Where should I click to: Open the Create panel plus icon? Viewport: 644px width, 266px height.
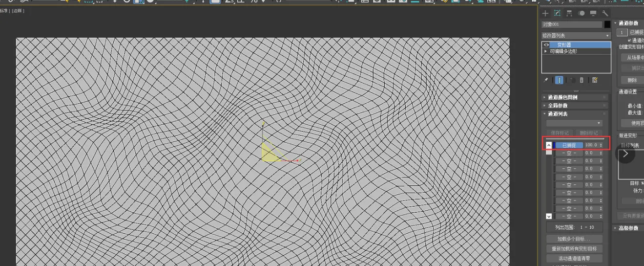click(x=545, y=14)
